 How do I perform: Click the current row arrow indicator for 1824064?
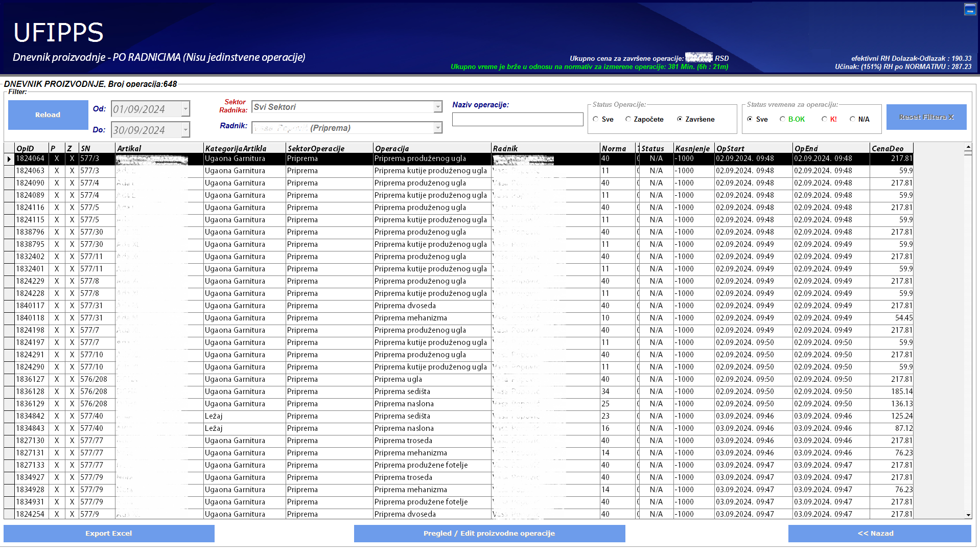(x=9, y=159)
